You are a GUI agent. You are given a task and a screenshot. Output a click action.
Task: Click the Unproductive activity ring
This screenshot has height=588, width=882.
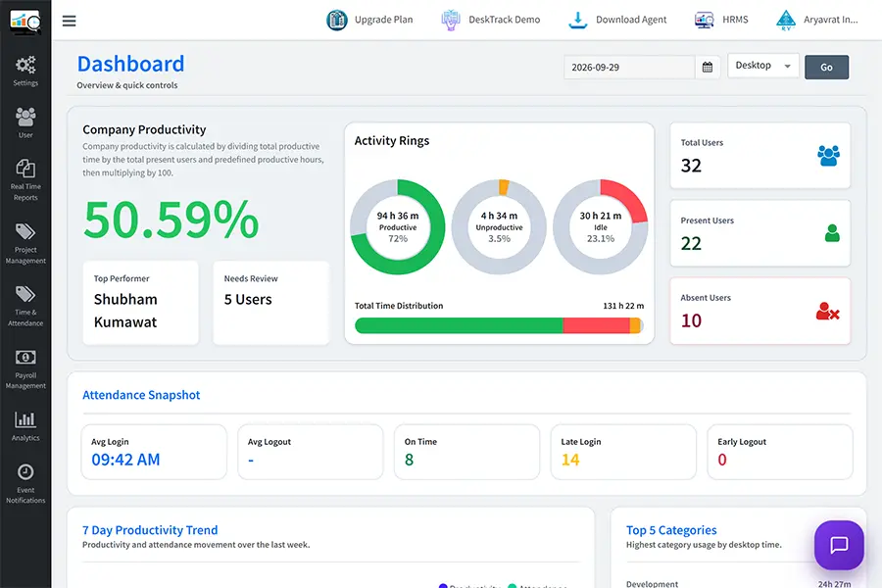pyautogui.click(x=499, y=226)
